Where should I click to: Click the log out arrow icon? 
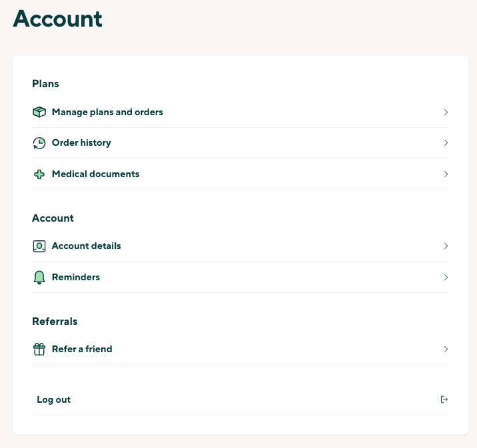coord(444,399)
